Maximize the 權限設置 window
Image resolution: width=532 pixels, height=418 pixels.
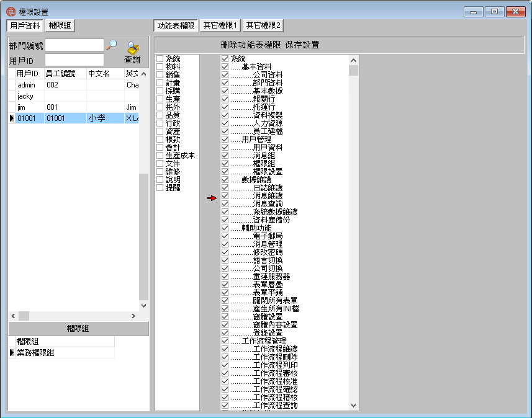point(494,12)
